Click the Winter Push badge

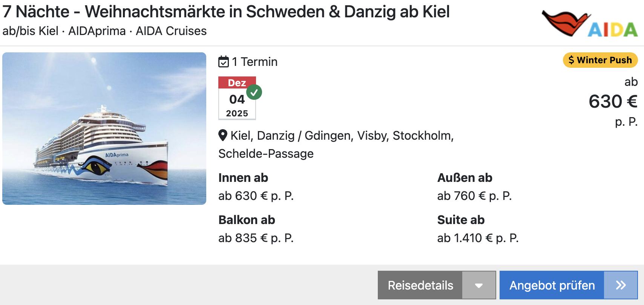click(x=600, y=60)
